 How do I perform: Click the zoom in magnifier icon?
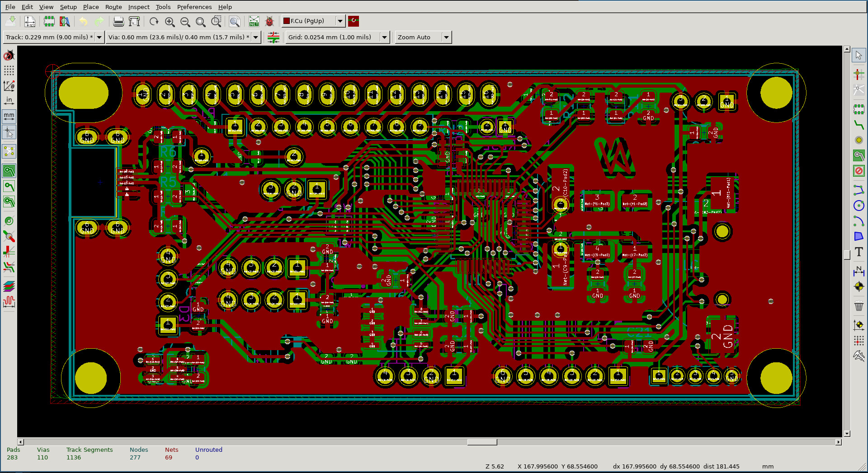pyautogui.click(x=170, y=21)
